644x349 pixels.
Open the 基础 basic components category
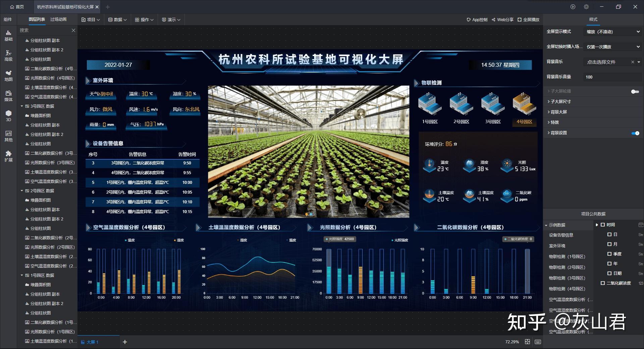[x=8, y=36]
